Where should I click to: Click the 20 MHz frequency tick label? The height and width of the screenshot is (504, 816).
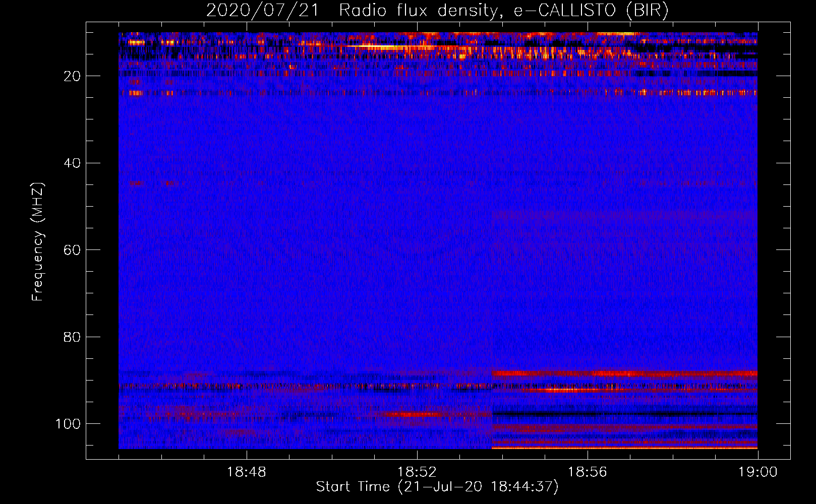[x=73, y=76]
